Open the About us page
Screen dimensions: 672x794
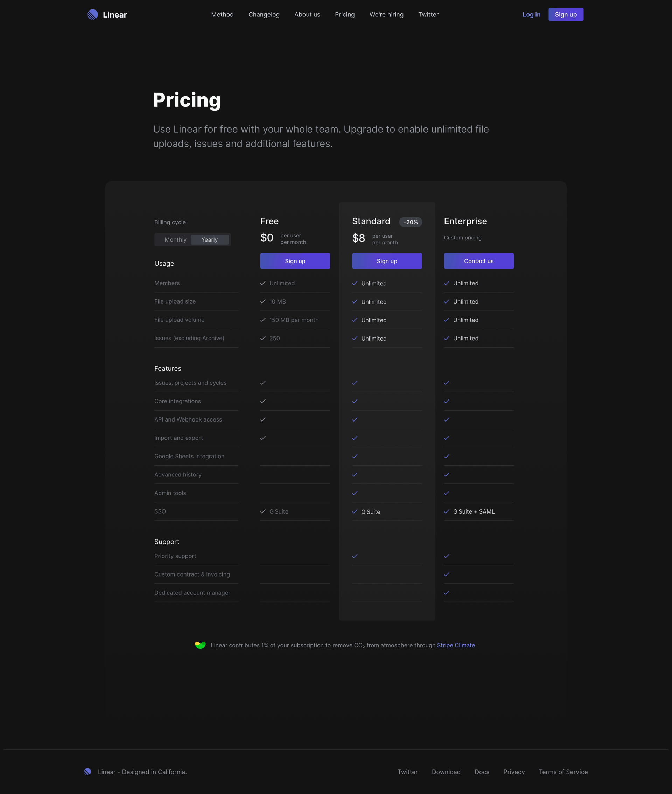[x=307, y=14]
